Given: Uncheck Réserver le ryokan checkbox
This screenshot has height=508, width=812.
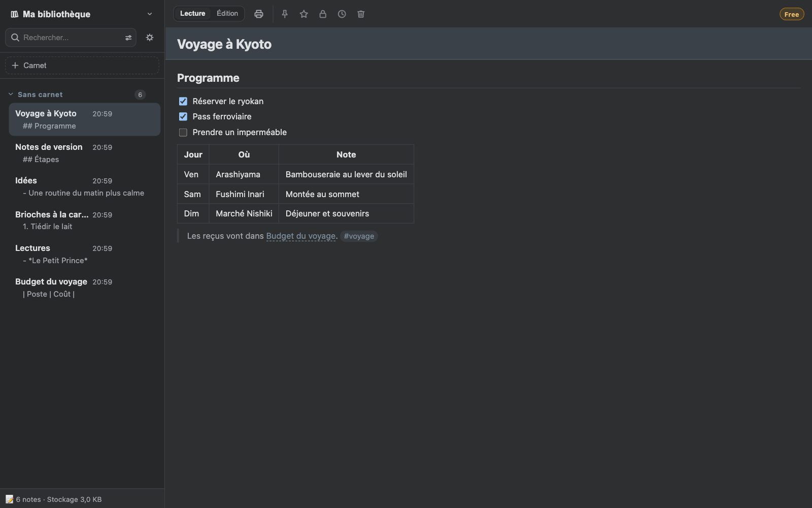Looking at the screenshot, I should click(183, 102).
